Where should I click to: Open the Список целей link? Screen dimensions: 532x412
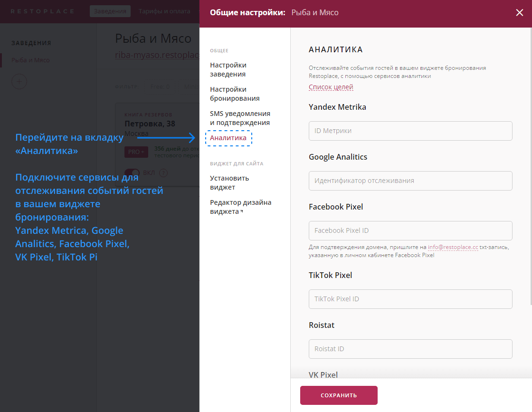(x=331, y=87)
